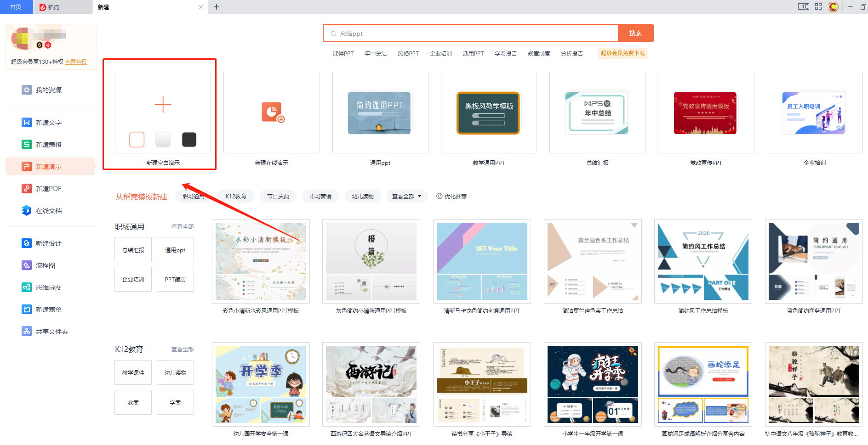Click the 超级会员免费下载 button
This screenshot has height=445, width=868.
pos(622,53)
